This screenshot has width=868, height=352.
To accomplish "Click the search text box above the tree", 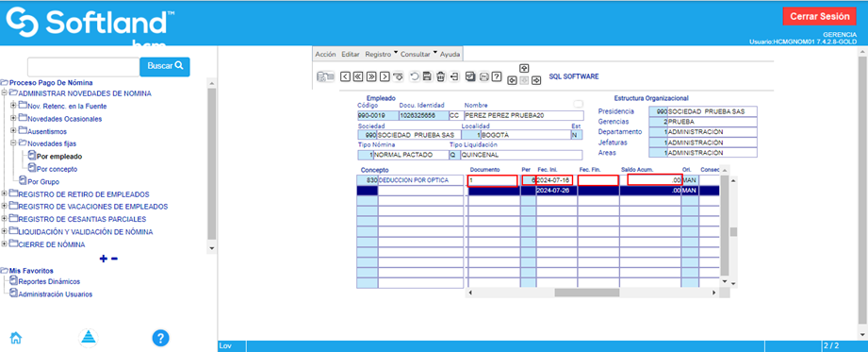I will click(x=83, y=66).
